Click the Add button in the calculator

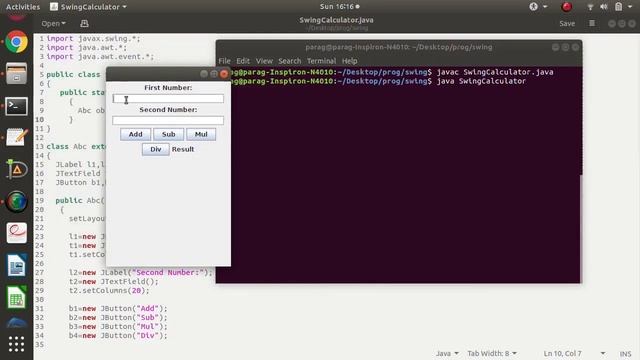pyautogui.click(x=136, y=134)
